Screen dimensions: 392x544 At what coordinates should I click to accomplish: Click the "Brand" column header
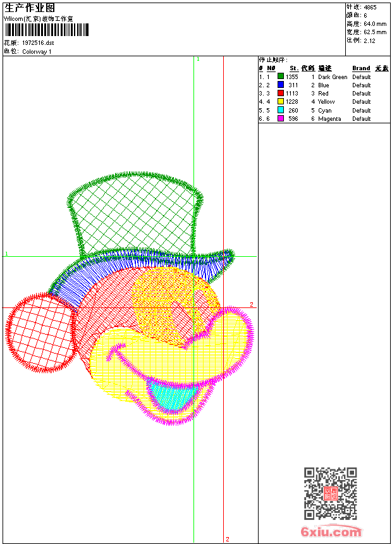pyautogui.click(x=361, y=68)
